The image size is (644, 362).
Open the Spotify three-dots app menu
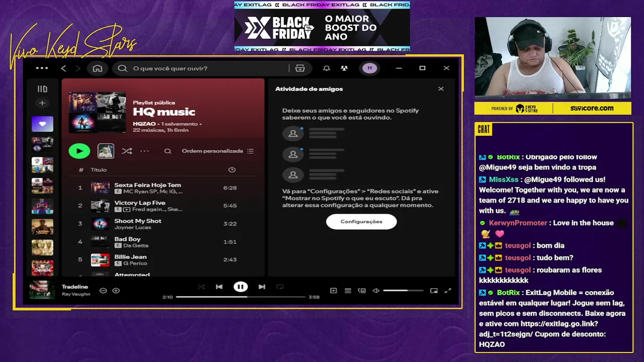point(42,68)
